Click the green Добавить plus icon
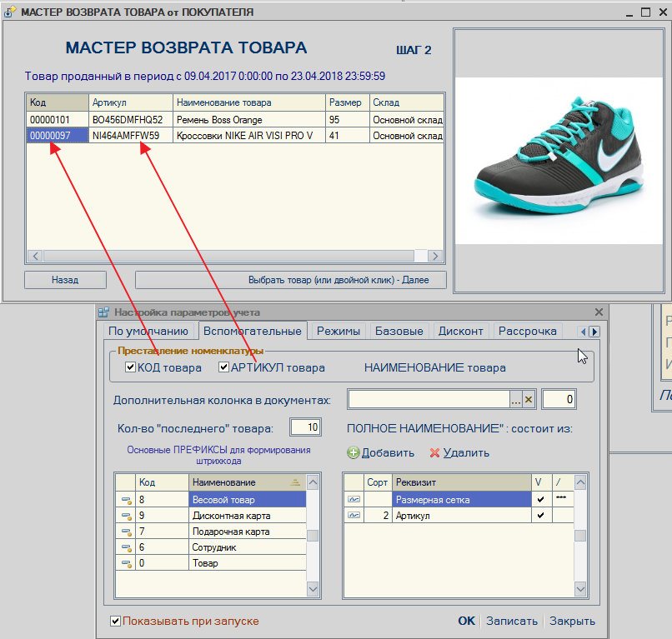 pos(354,452)
